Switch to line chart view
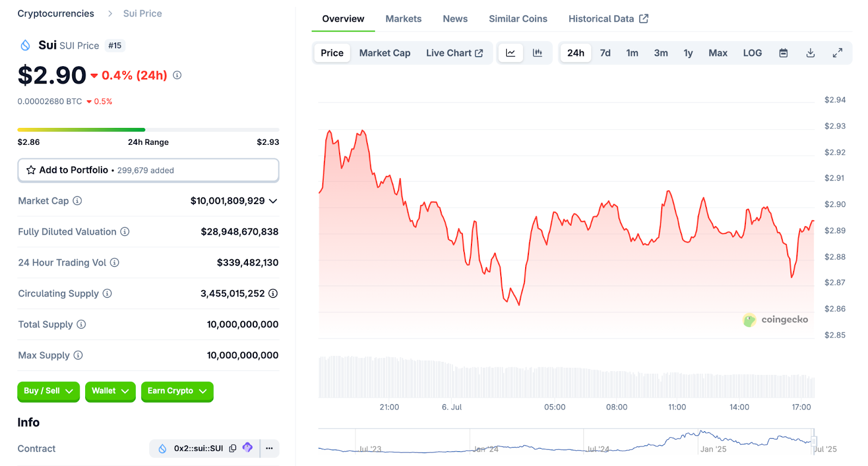The height and width of the screenshot is (466, 868). tap(510, 53)
